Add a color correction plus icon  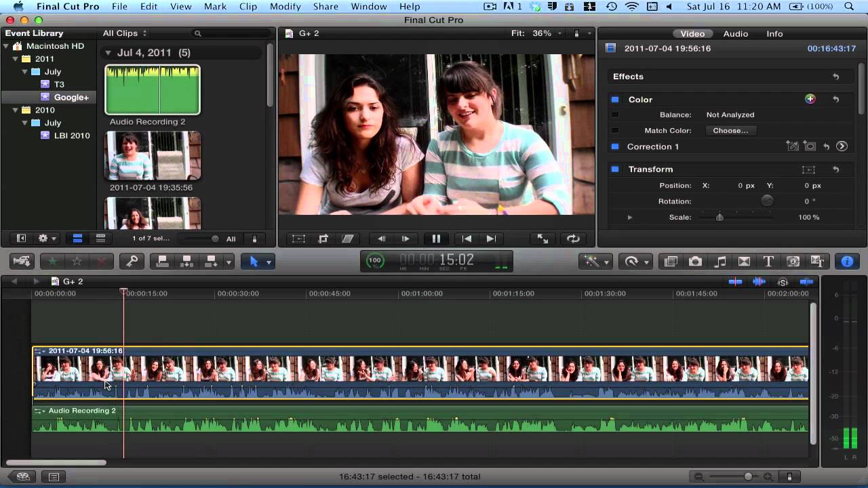pos(810,99)
